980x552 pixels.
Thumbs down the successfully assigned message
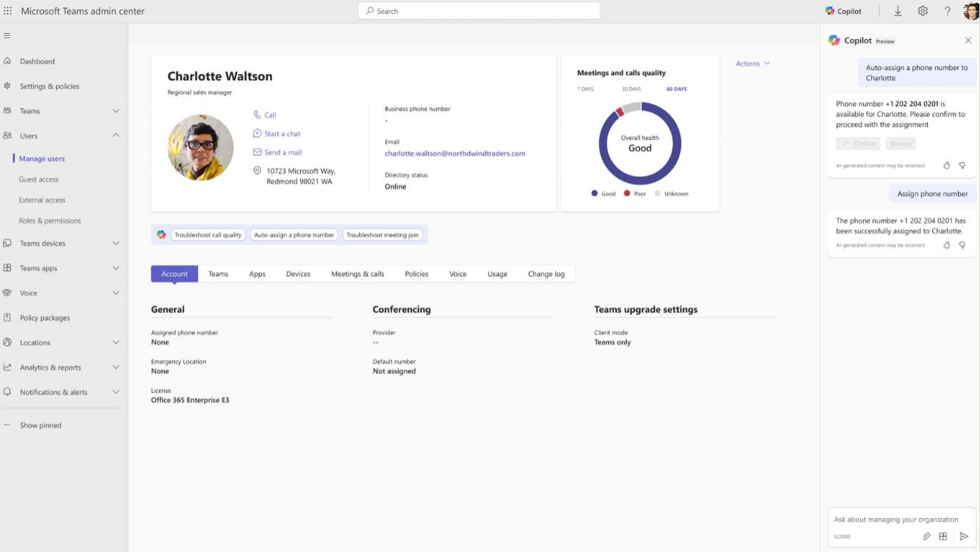pos(962,245)
